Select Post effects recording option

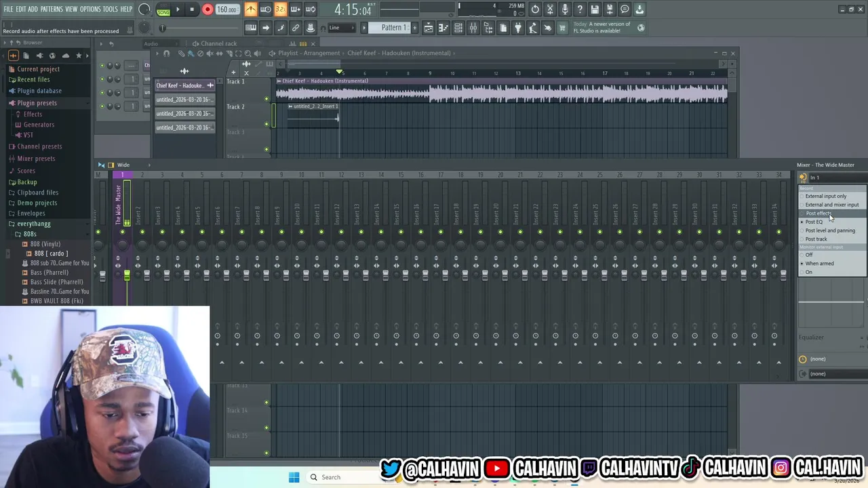818,213
